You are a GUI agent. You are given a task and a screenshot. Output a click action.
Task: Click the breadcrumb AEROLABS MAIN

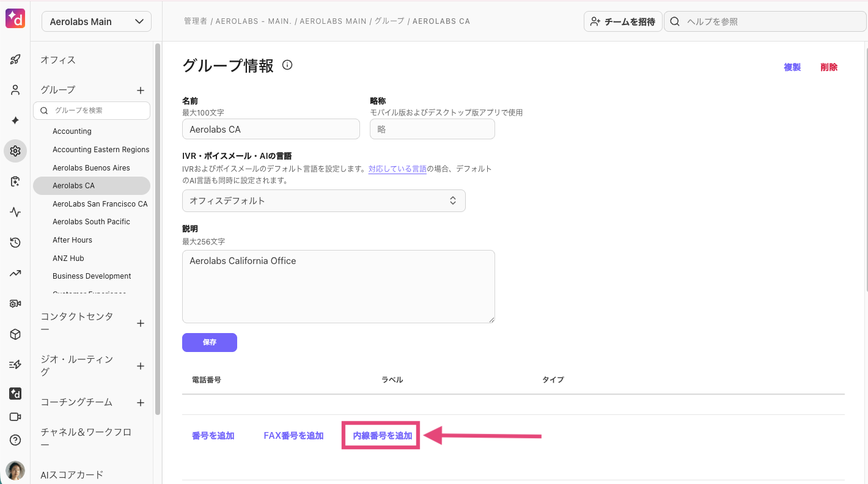[x=333, y=21]
